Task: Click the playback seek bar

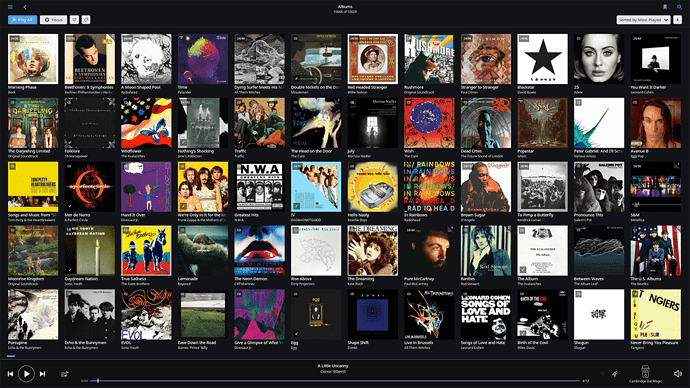Action: [x=335, y=381]
